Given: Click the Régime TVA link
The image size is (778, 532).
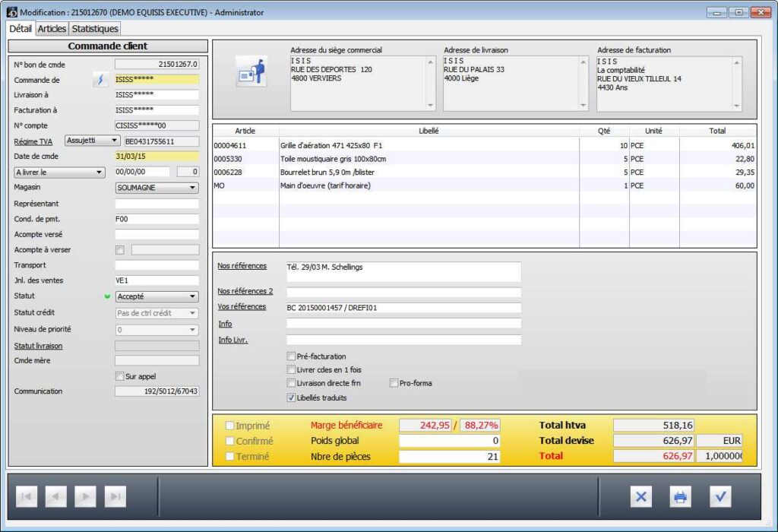Looking at the screenshot, I should point(33,141).
